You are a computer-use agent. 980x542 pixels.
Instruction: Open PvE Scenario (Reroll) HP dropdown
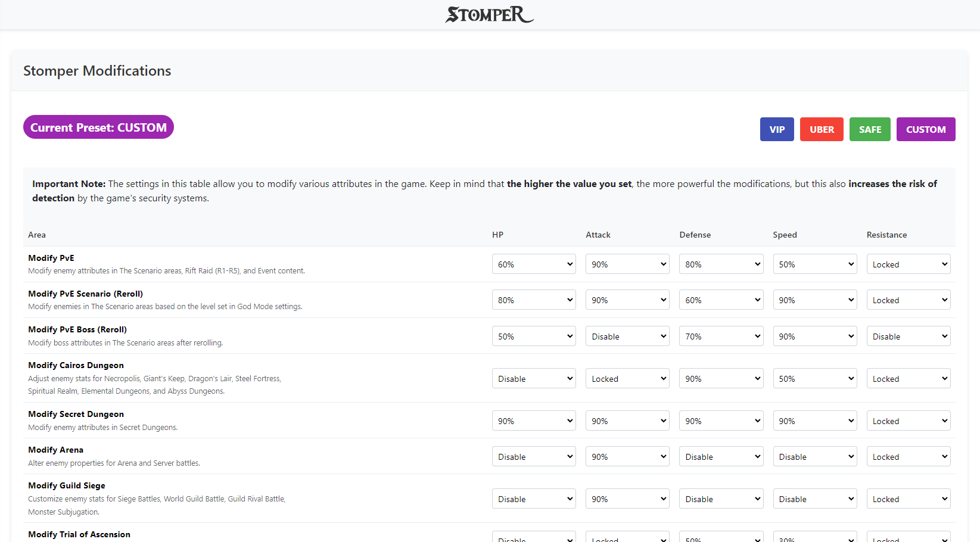click(x=534, y=300)
